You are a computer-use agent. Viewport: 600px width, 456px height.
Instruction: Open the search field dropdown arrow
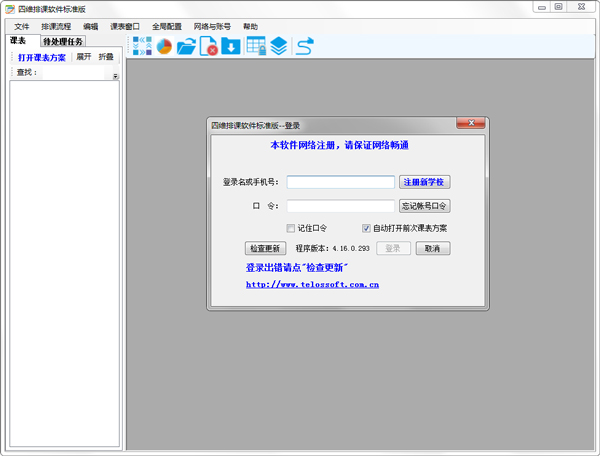click(115, 76)
